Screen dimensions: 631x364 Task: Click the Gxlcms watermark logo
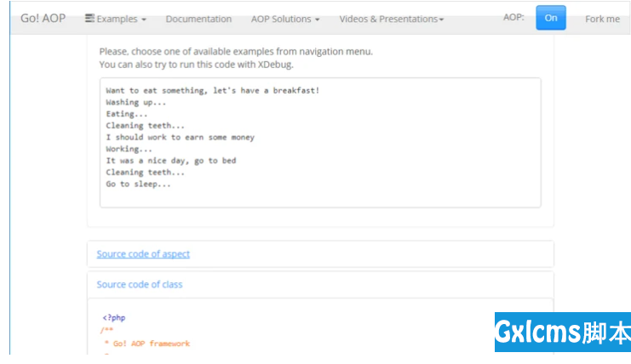click(x=563, y=333)
